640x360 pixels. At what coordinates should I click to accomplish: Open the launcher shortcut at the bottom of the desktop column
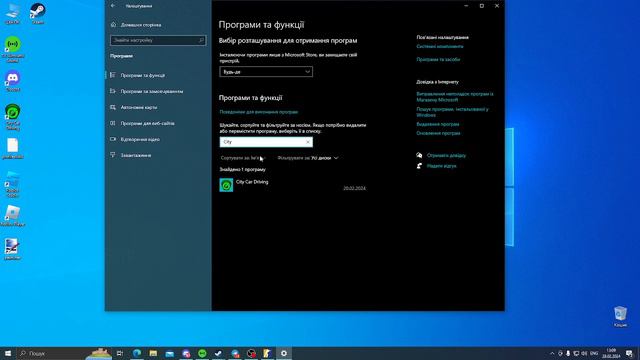pyautogui.click(x=12, y=249)
